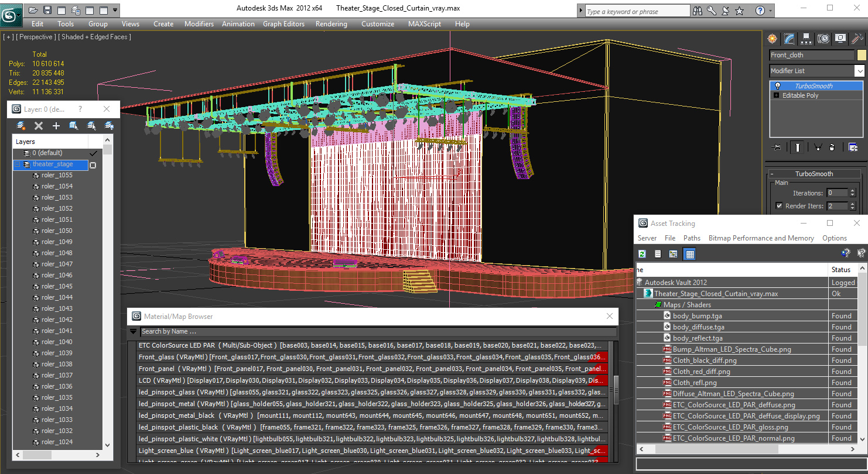Open the Display command panel tab
Image resolution: width=868 pixels, height=474 pixels.
(x=840, y=39)
